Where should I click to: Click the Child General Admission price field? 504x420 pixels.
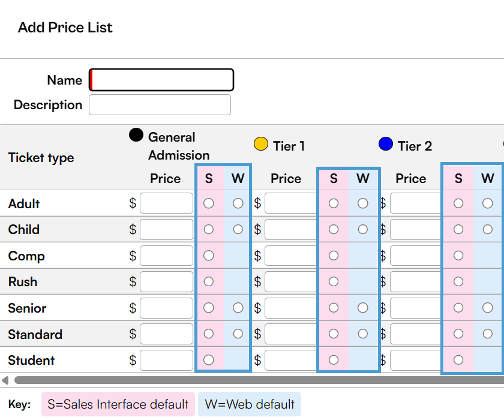[x=167, y=229]
